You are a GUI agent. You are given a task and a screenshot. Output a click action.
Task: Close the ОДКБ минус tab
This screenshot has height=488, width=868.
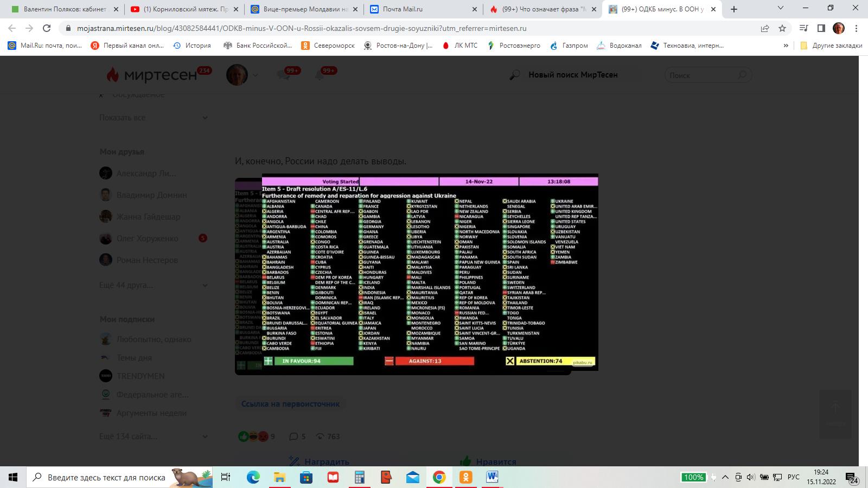pos(713,9)
